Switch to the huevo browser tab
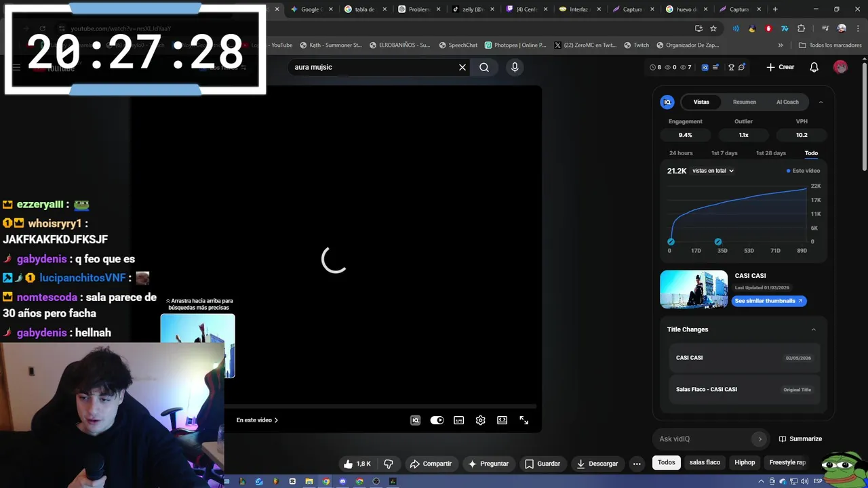 tap(688, 9)
